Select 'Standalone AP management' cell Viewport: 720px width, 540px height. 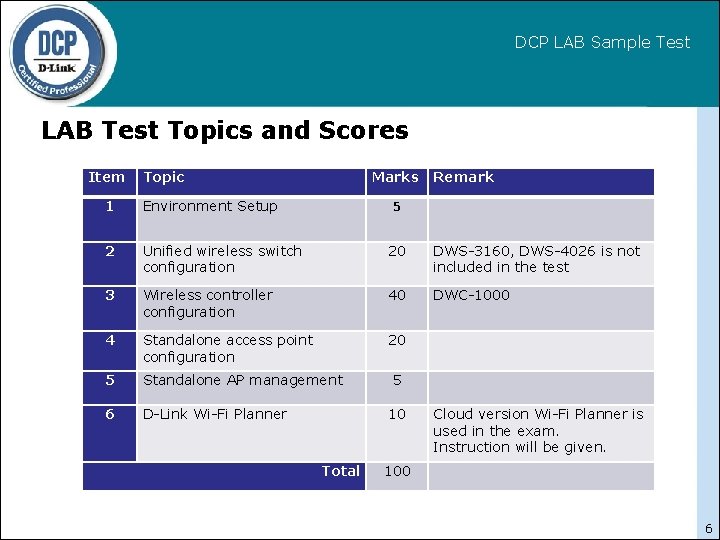click(x=251, y=388)
